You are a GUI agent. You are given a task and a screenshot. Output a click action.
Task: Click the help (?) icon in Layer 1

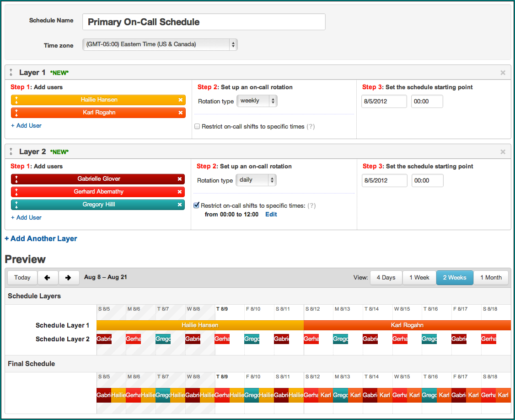[311, 127]
